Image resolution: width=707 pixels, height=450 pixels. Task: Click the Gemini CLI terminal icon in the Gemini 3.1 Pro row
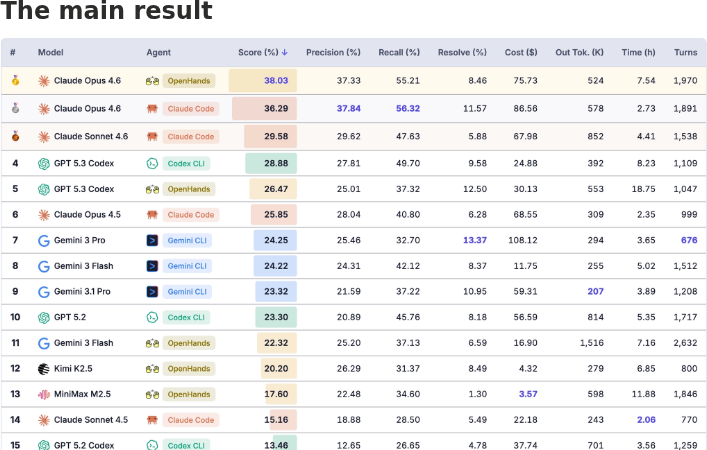(152, 292)
